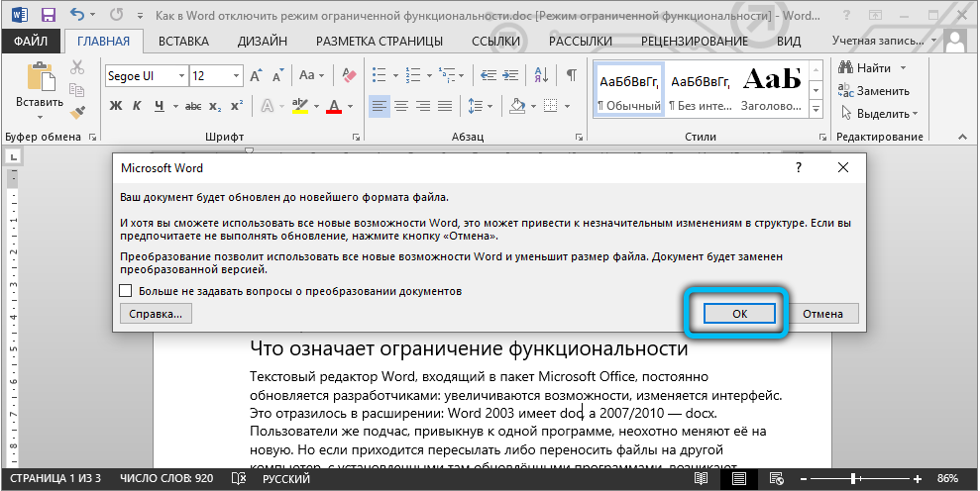This screenshot has height=491, width=980.
Task: Select the Sort (A-Z) paragraph icon
Action: pos(542,76)
